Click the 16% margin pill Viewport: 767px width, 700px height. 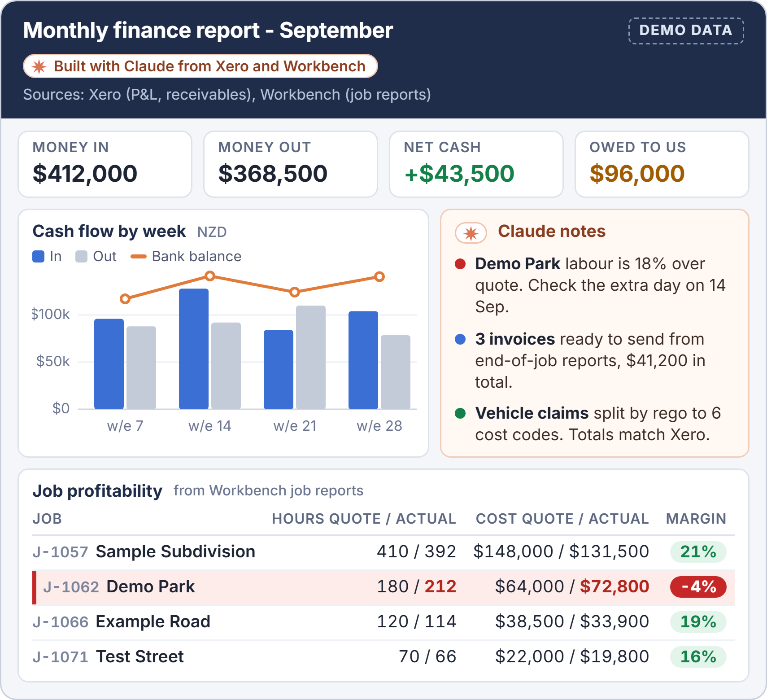[698, 657]
